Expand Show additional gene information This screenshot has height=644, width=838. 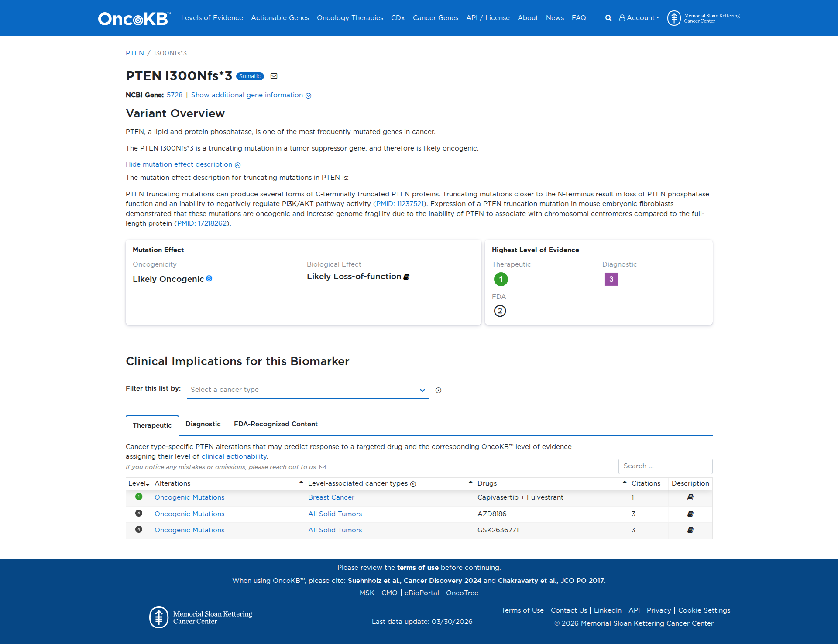click(251, 95)
